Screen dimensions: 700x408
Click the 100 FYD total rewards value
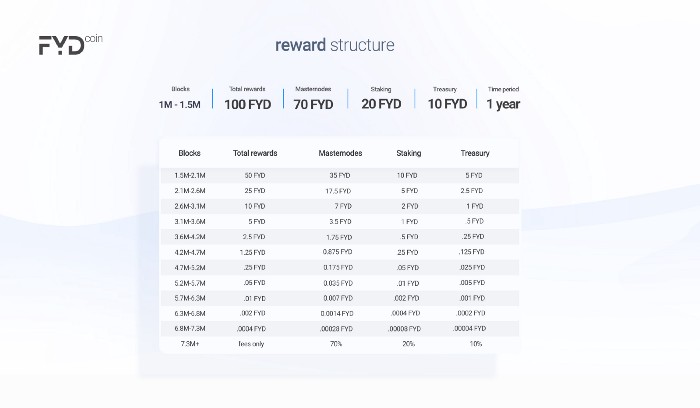pos(248,104)
